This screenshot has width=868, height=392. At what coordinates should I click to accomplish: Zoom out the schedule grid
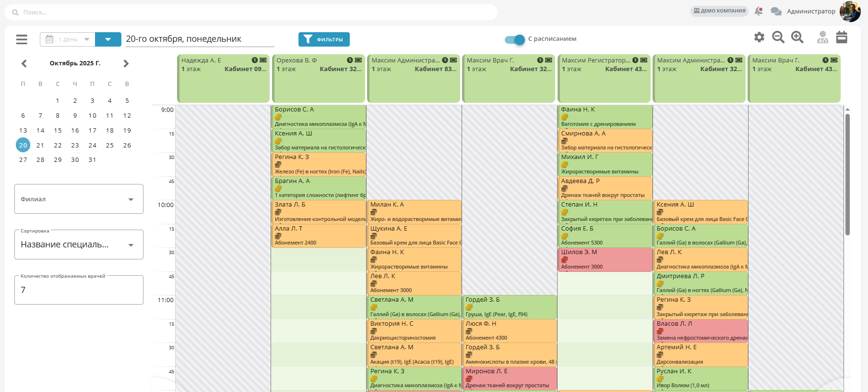tap(778, 37)
